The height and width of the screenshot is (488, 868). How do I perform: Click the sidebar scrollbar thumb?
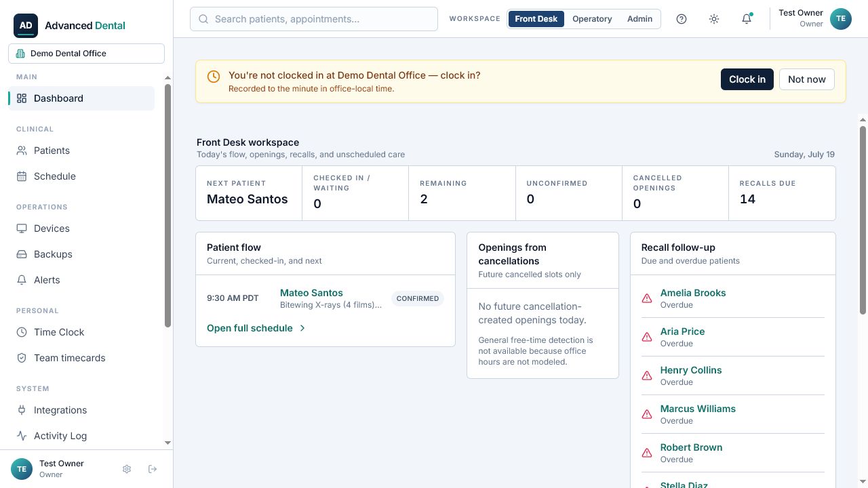pos(168,205)
